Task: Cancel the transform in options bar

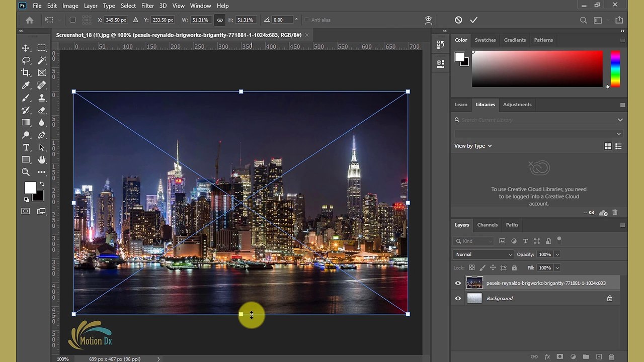Action: [458, 20]
